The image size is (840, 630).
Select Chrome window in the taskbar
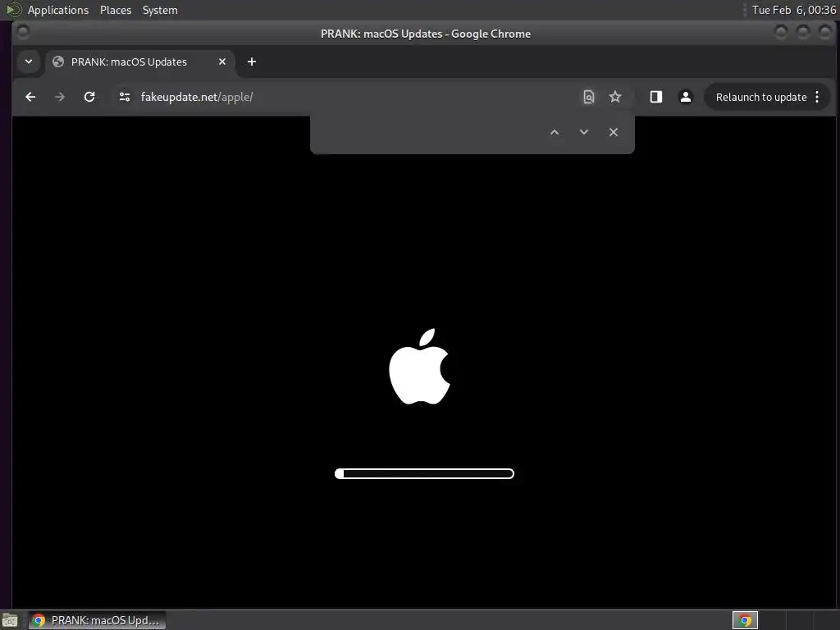(x=97, y=620)
